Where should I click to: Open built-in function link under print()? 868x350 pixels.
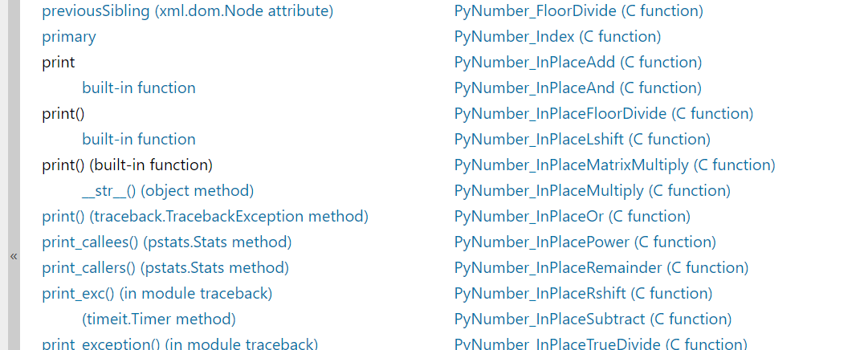[139, 140]
